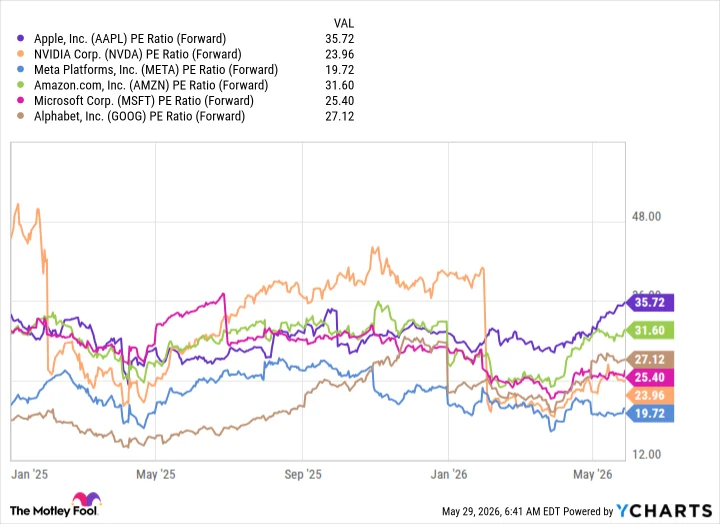Click the 23.96 NVIDIA value flag
The image size is (720, 524).
pos(649,395)
